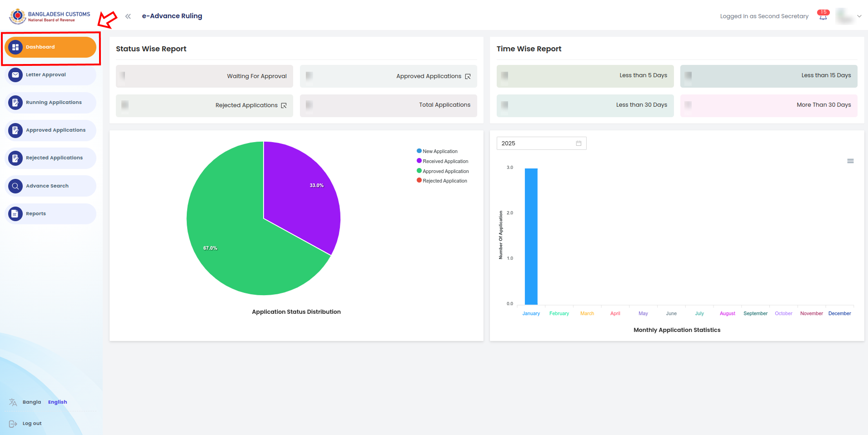Toggle New Application legend entry
The image size is (868, 435).
click(437, 151)
